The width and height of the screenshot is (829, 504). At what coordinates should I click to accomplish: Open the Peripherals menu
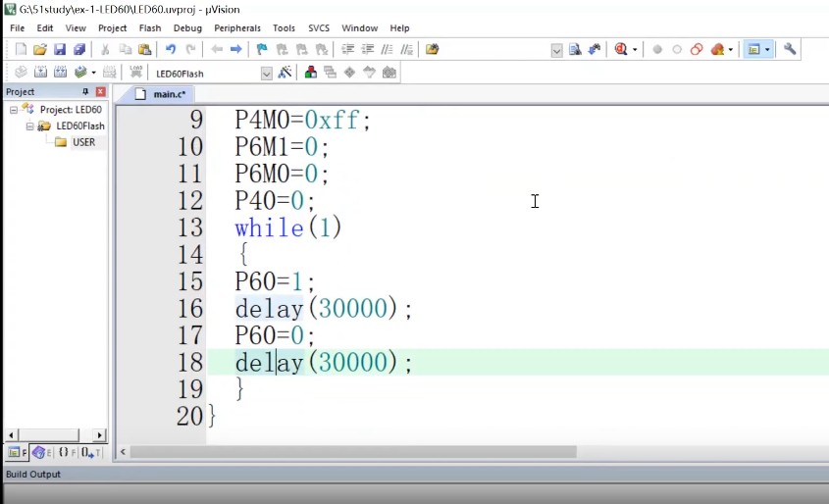pyautogui.click(x=237, y=28)
